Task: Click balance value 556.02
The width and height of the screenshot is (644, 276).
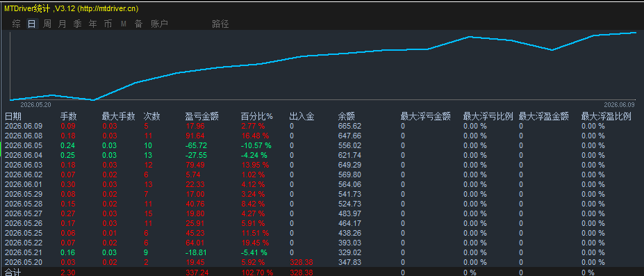Action: click(349, 145)
